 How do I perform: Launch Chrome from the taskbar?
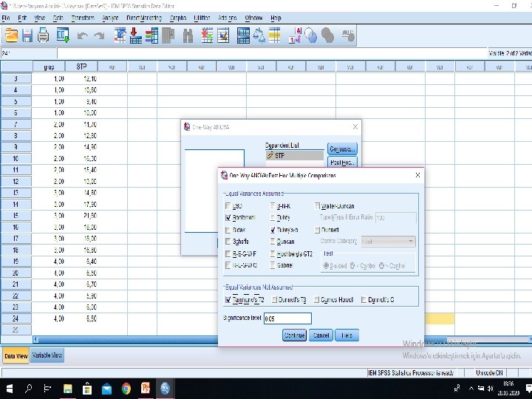[x=126, y=389]
